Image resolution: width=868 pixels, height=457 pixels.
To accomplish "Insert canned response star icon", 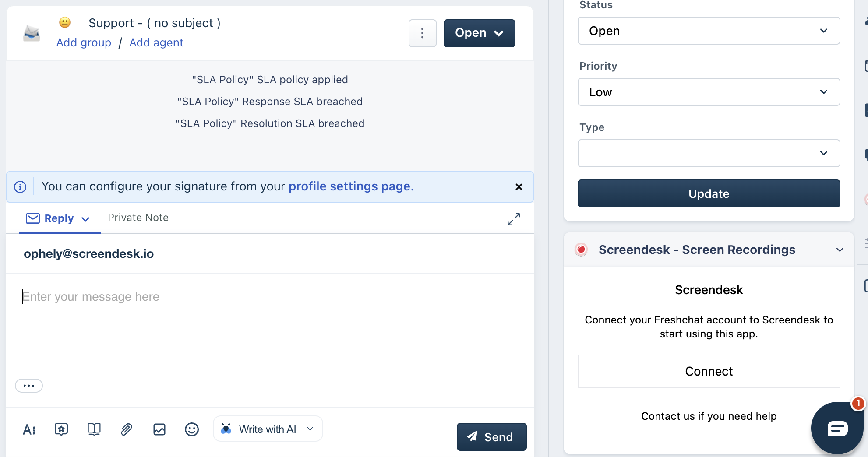I will [61, 429].
